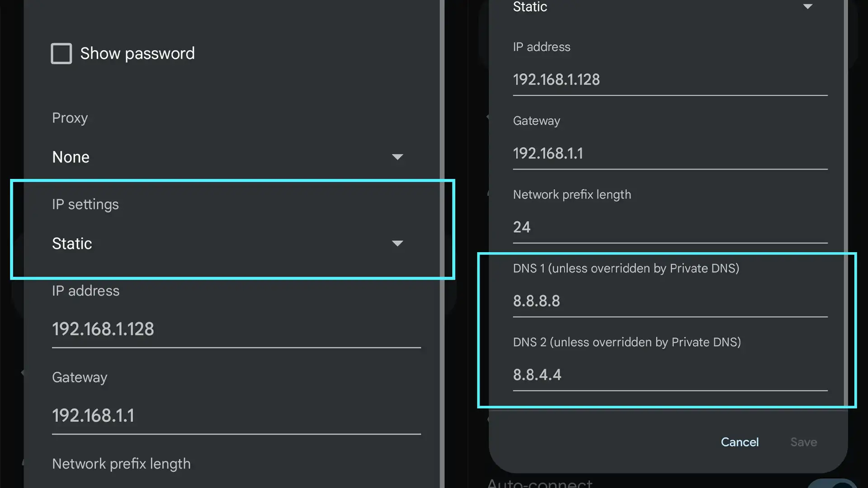Enable the Show password checkbox
Screen dimensions: 868x488
pos(61,53)
